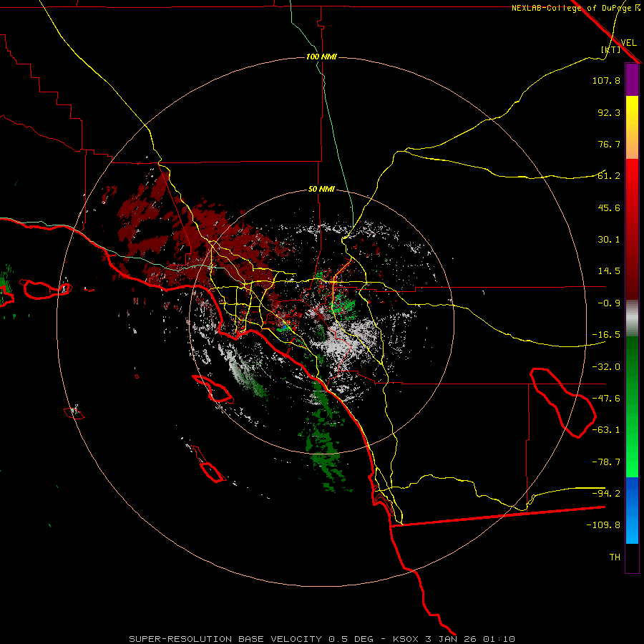Click the VEL legend title
This screenshot has height=644, width=644.
click(628, 42)
